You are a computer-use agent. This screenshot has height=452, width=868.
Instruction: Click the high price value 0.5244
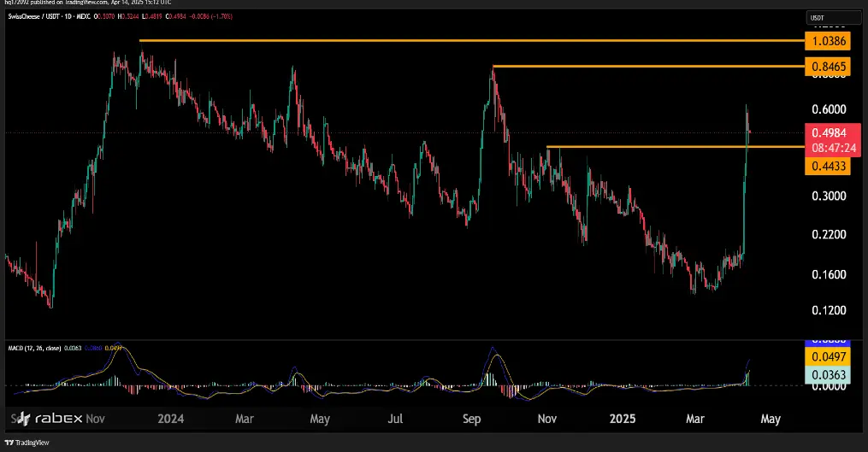(129, 16)
